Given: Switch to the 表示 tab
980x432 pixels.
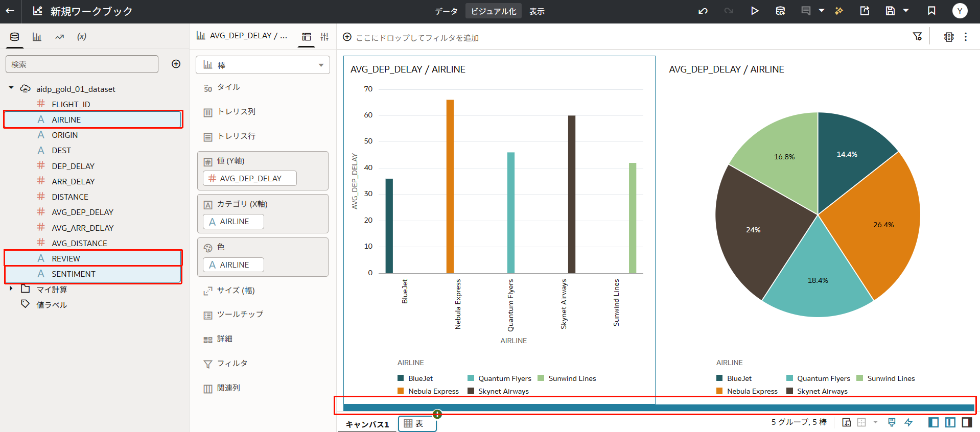Looking at the screenshot, I should (x=536, y=11).
